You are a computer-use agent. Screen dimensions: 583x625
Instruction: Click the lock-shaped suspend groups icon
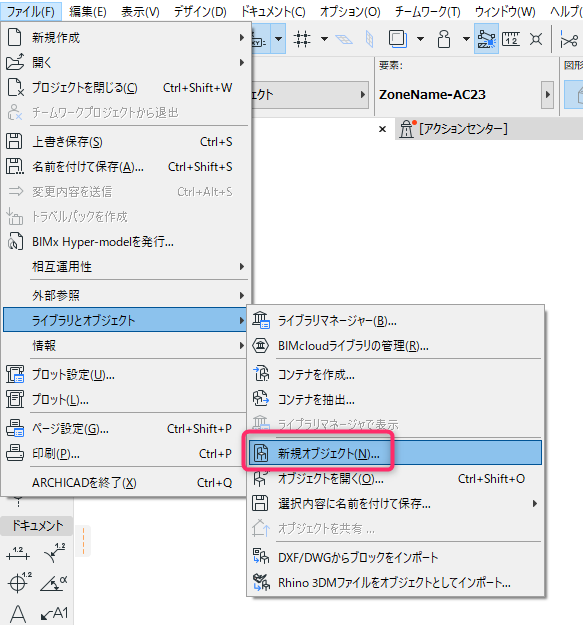444,39
